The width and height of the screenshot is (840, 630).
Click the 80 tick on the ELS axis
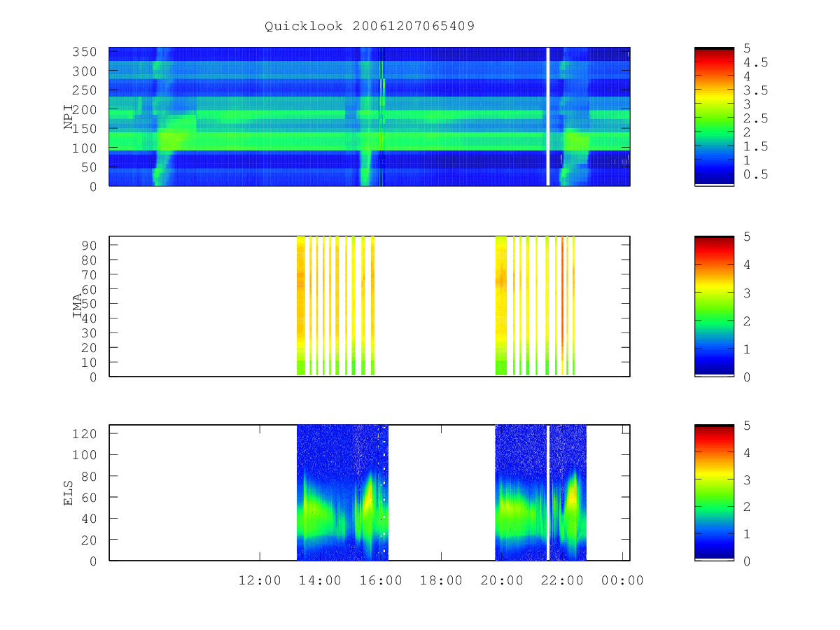[x=90, y=476]
